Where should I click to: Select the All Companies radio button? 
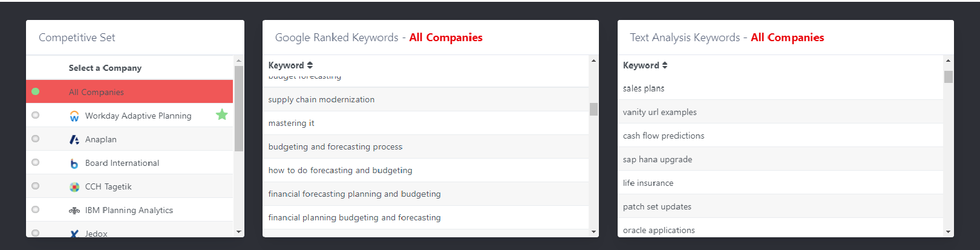pos(36,91)
